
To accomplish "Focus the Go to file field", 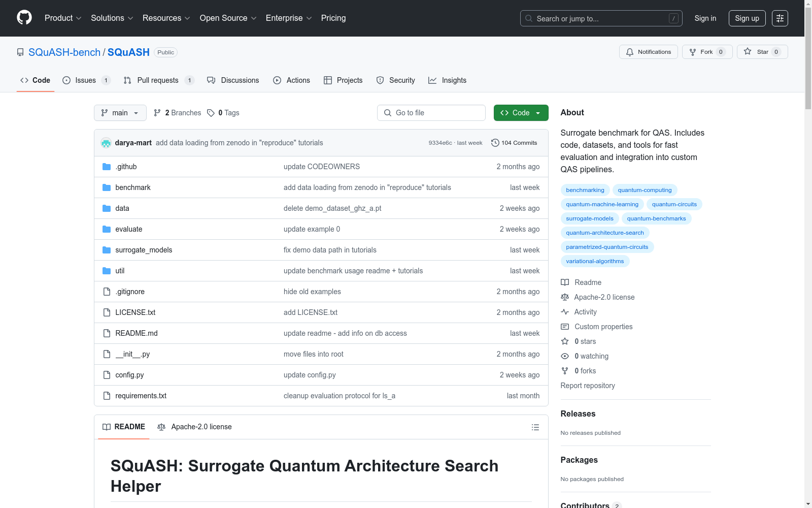I will 431,113.
